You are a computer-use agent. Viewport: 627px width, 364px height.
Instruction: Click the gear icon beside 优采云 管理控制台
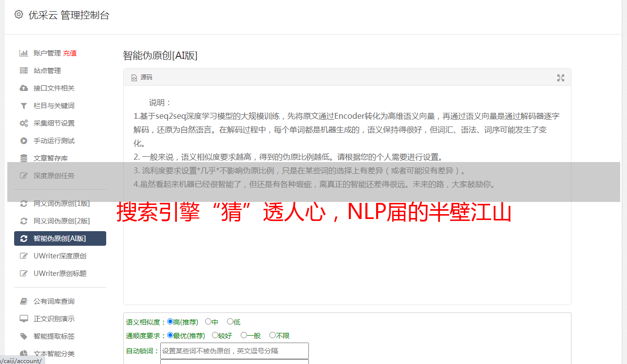19,15
